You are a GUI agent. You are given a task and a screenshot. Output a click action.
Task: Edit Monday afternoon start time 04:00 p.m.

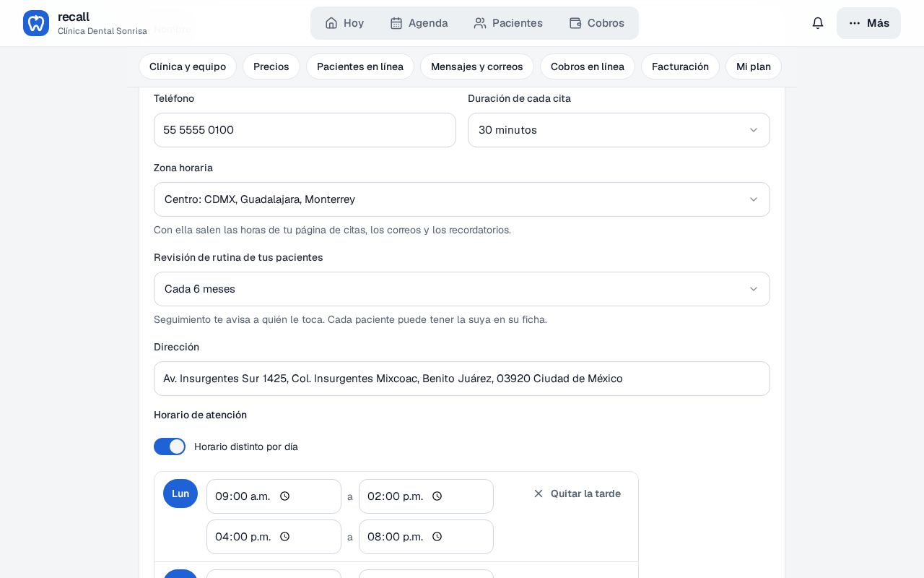274,537
